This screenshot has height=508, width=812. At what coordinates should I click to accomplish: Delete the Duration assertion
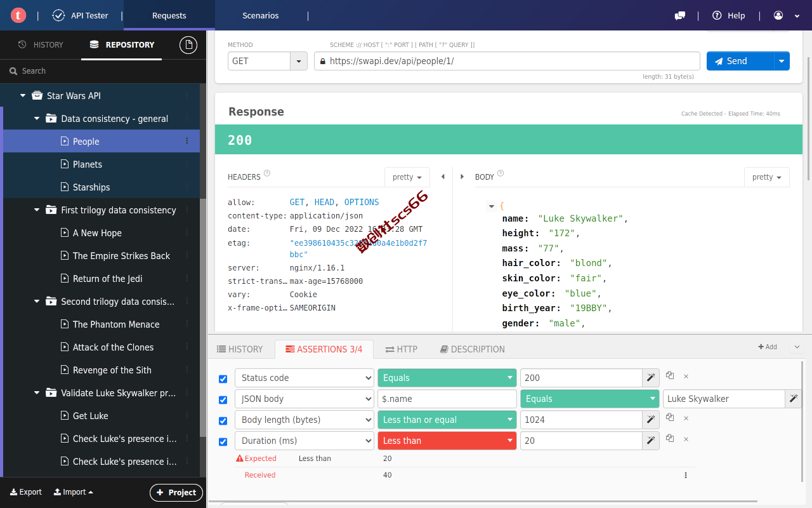tap(686, 439)
